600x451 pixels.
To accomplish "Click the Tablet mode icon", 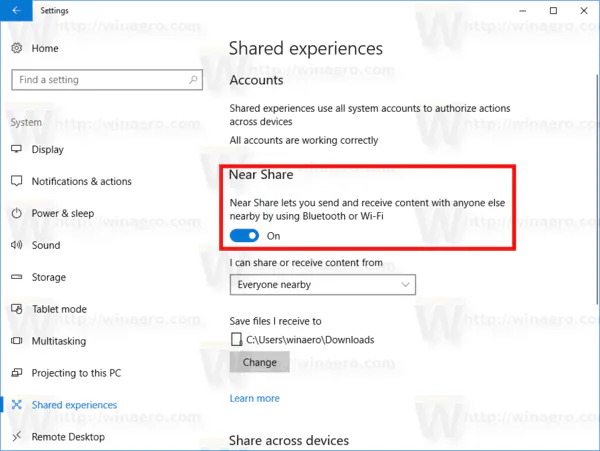I will click(16, 309).
